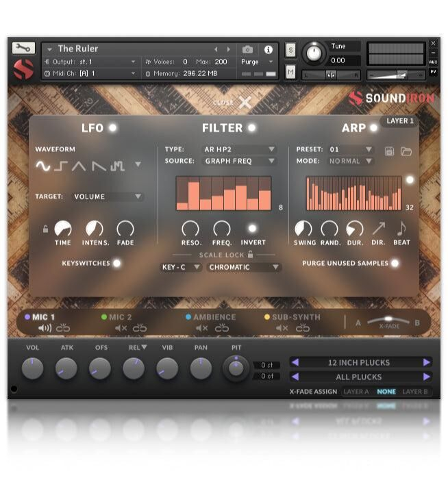Open the instrument info icon
This screenshot has height=493, width=448.
(268, 49)
